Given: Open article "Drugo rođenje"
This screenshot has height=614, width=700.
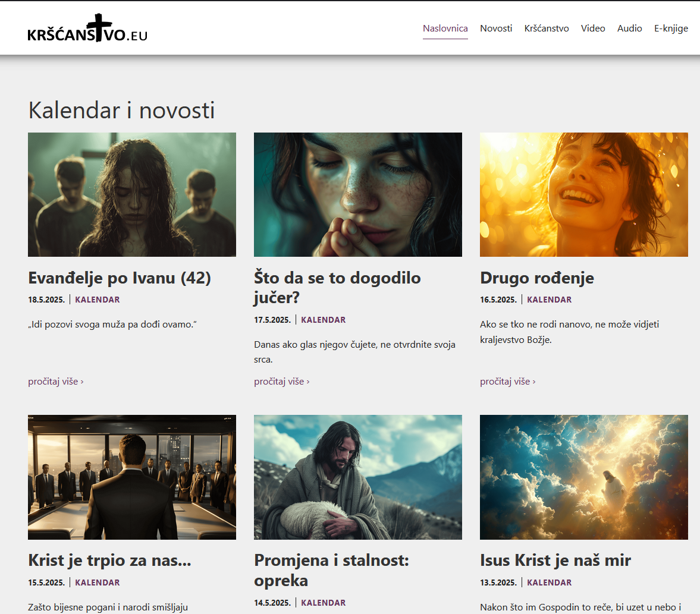Looking at the screenshot, I should [x=537, y=278].
